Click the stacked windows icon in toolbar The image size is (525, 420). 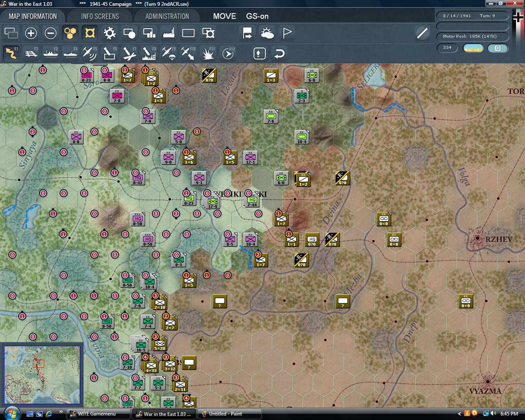click(x=11, y=33)
